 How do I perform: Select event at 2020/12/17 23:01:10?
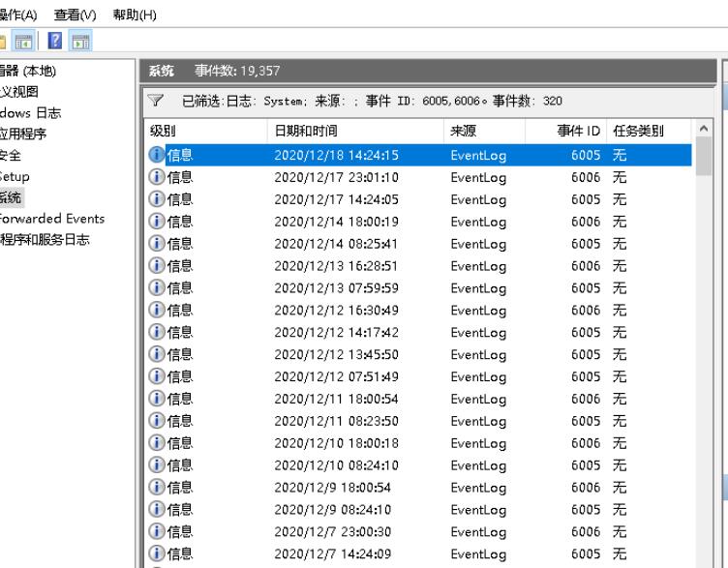(418, 177)
